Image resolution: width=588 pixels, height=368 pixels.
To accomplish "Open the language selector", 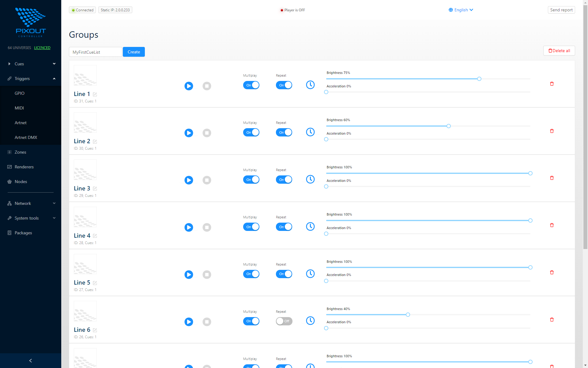I will click(461, 10).
